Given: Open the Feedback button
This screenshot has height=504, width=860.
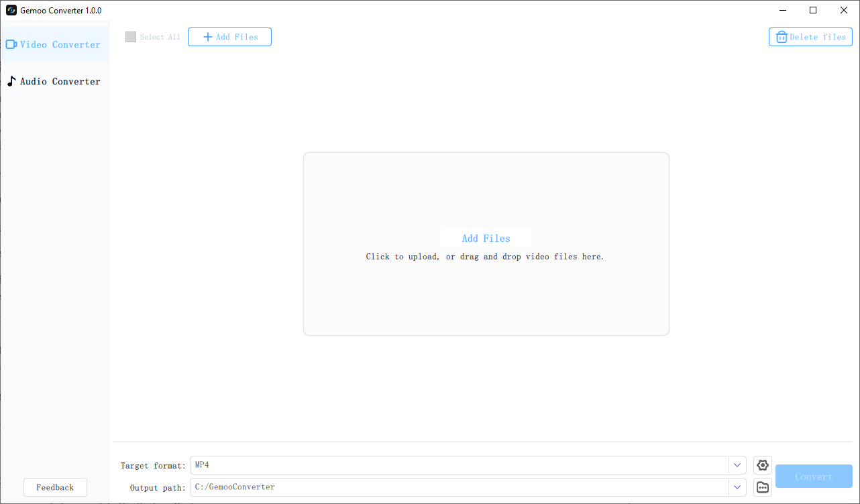Looking at the screenshot, I should (55, 487).
